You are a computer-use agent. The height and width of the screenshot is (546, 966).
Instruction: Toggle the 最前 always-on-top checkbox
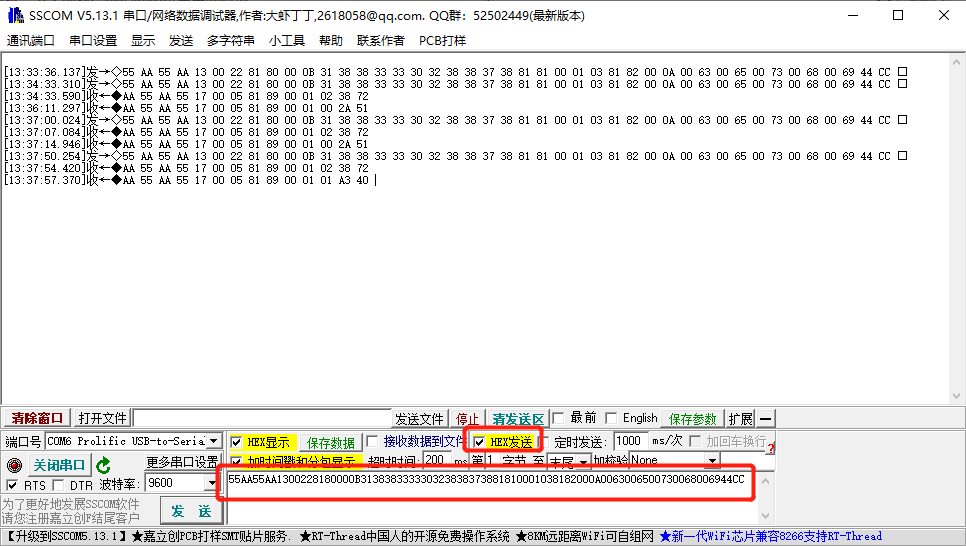(x=558, y=418)
